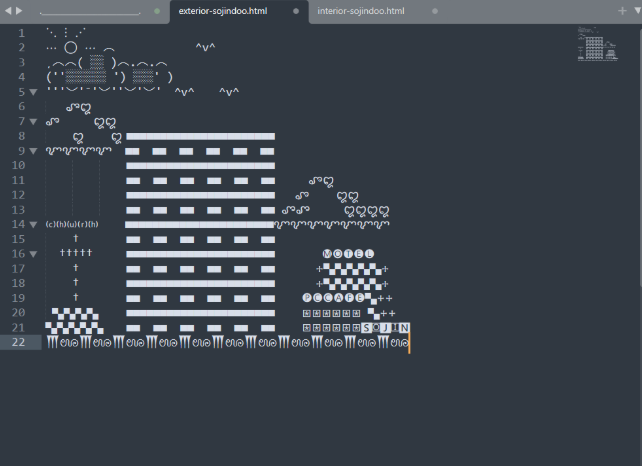Image resolution: width=642 pixels, height=466 pixels.
Task: Click the tab scroll-right arrow
Action: (x=19, y=11)
